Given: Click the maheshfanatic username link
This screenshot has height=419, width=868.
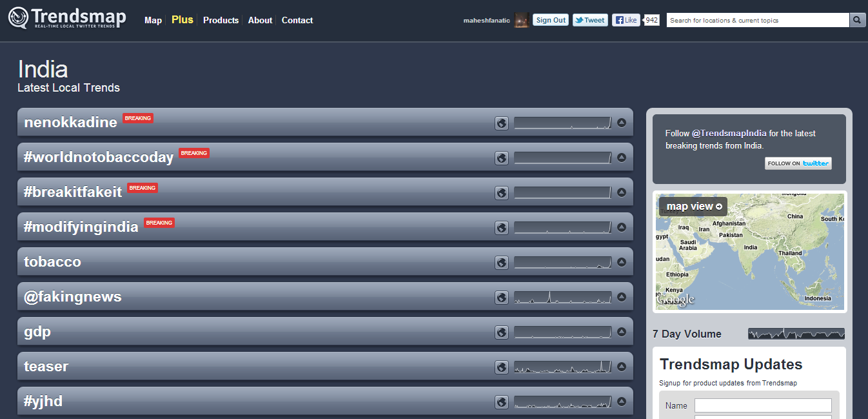Looking at the screenshot, I should pos(487,21).
